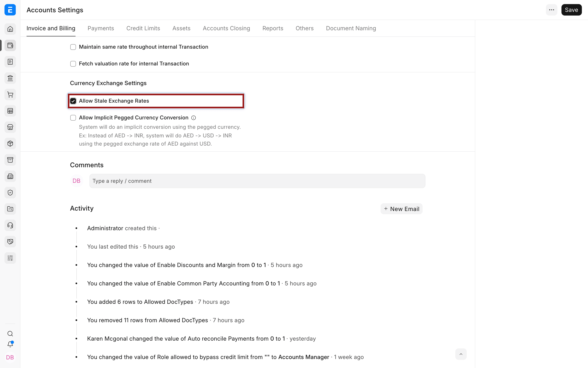Open the office building sidebar icon
Image resolution: width=588 pixels, height=368 pixels.
point(10,176)
